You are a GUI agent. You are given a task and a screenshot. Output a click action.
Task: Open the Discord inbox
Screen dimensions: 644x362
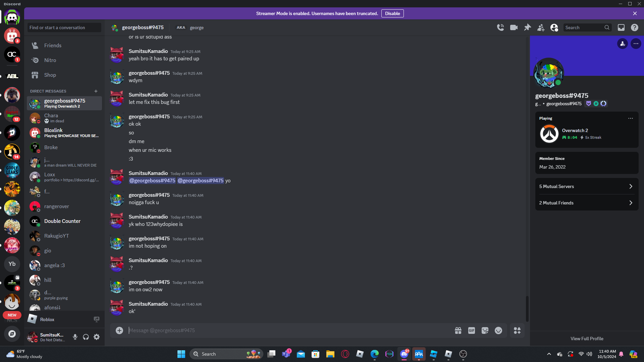[621, 27]
